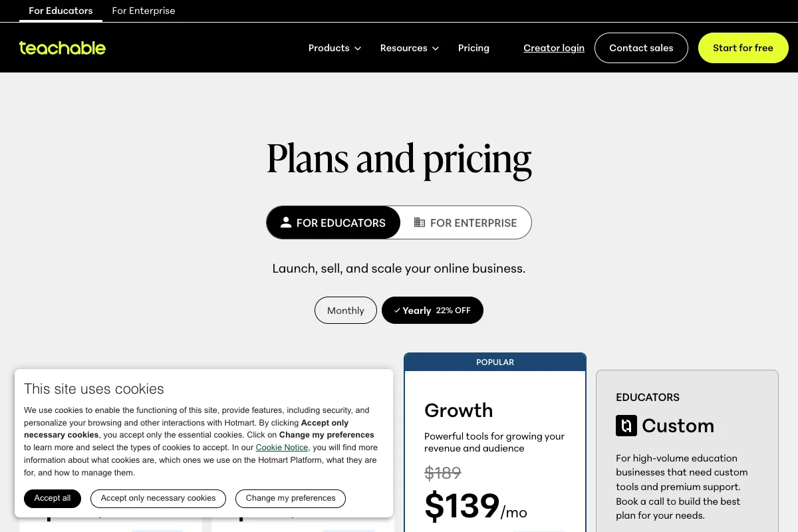798x532 pixels.
Task: Click the Products chevron arrow
Action: point(358,49)
